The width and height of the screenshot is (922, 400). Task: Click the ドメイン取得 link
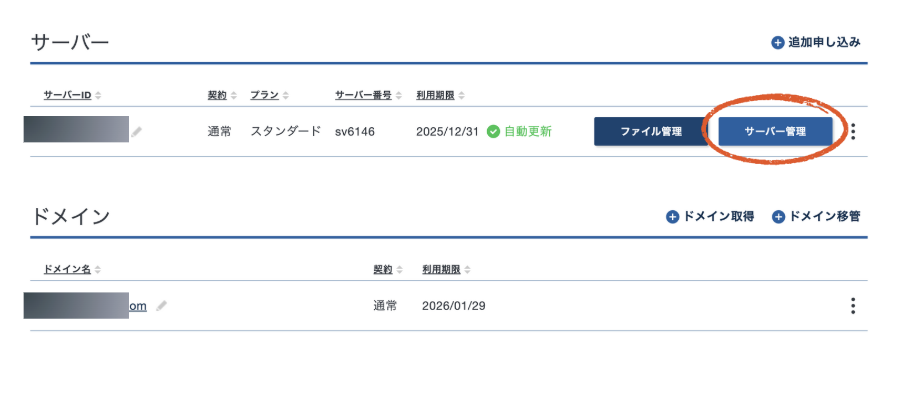click(x=717, y=216)
